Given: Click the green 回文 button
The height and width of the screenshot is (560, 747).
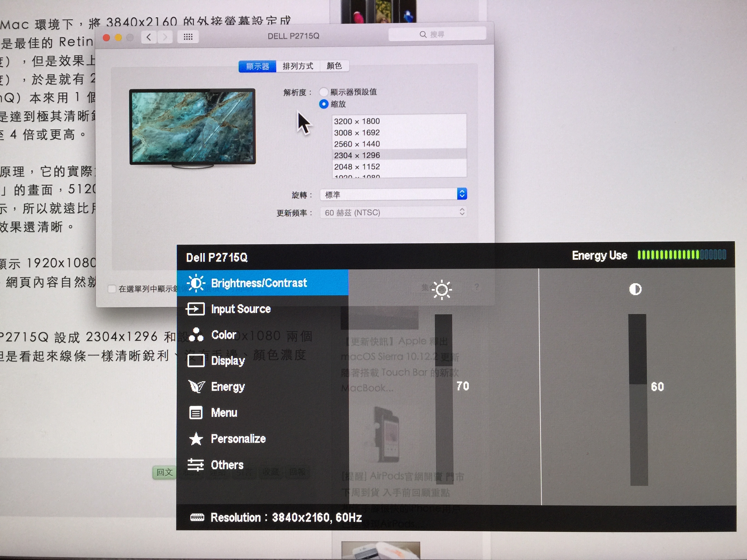Looking at the screenshot, I should (165, 472).
